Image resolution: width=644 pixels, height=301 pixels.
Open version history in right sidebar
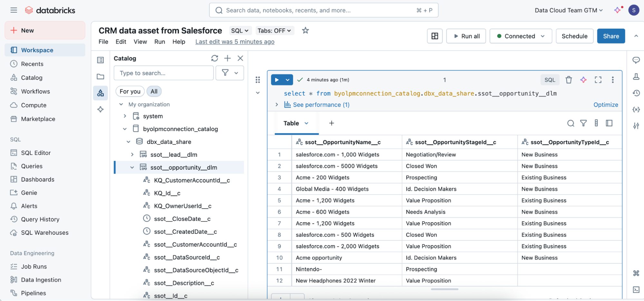point(636,93)
